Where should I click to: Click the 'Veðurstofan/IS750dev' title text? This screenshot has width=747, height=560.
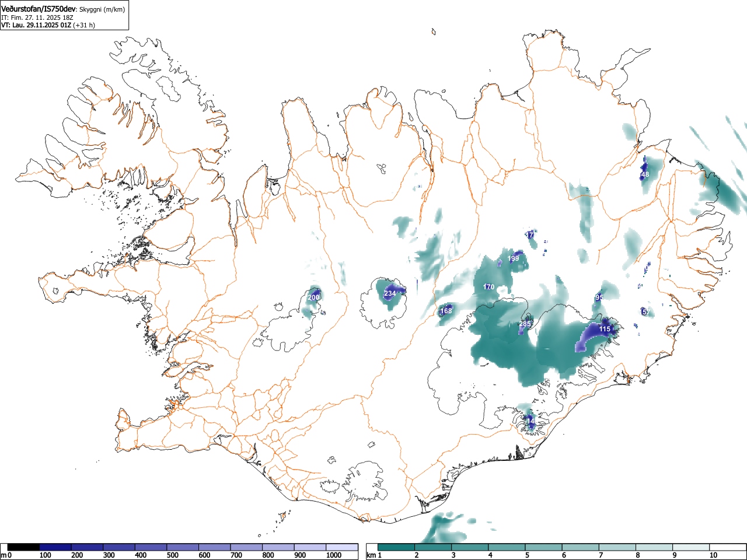[x=39, y=8]
